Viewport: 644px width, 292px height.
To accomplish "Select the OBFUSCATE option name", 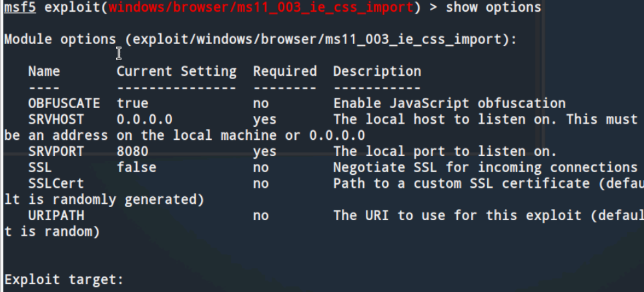I will [x=64, y=103].
